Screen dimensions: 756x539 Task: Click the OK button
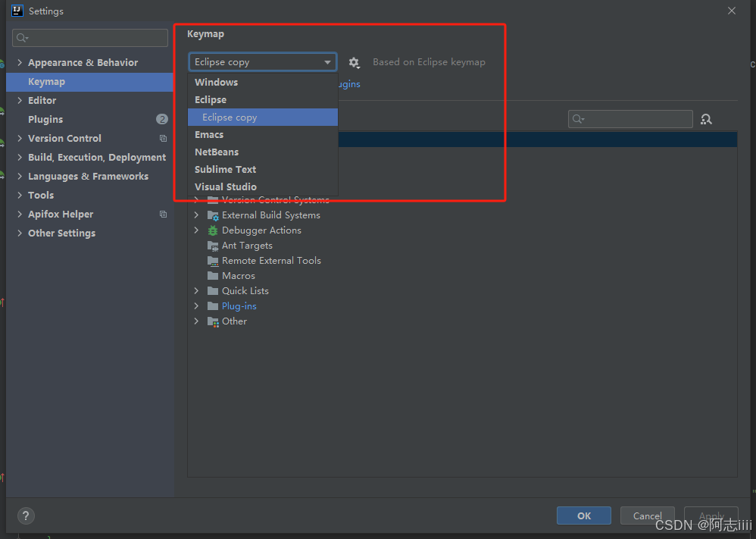point(584,515)
